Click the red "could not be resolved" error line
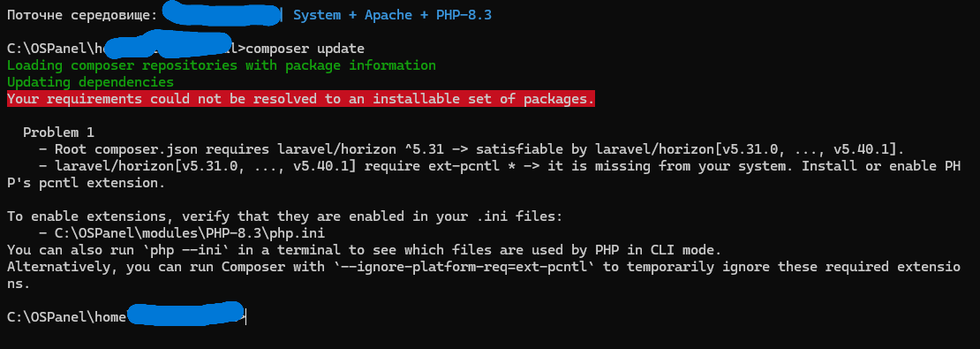The height and width of the screenshot is (349, 980). pos(301,99)
